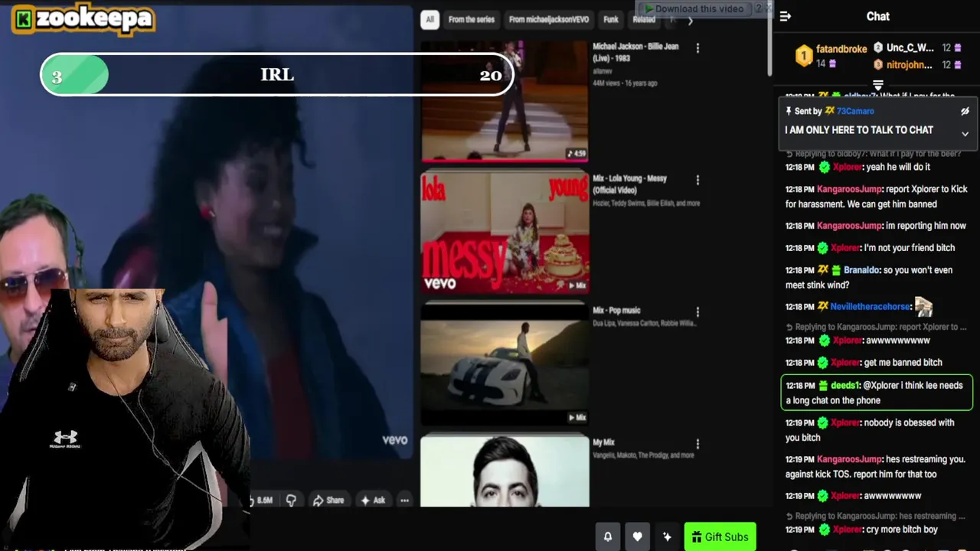Click the zookeepa channel logo
The image size is (980, 551).
coord(83,19)
